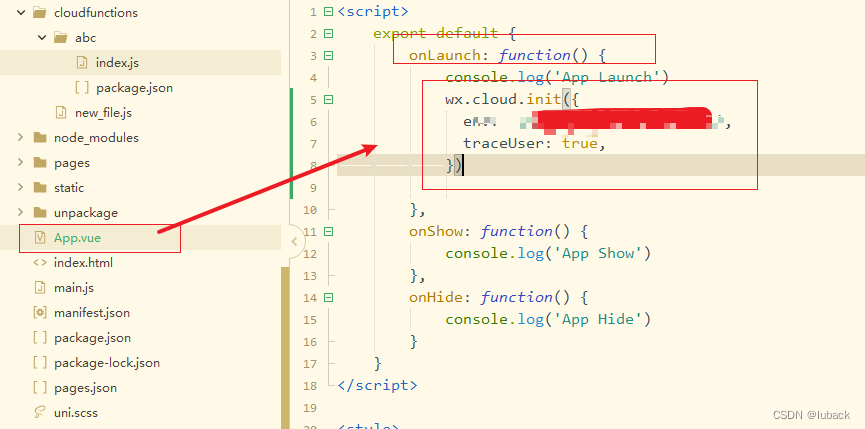Select the unpackage folder name

[86, 213]
